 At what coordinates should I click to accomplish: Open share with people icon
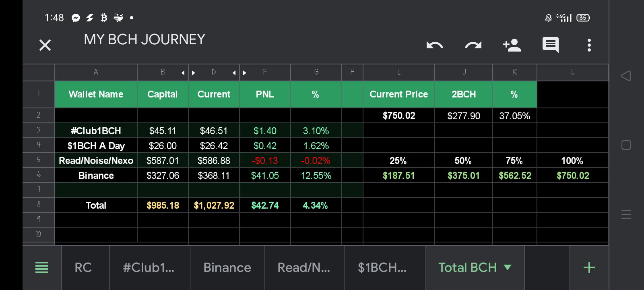(512, 45)
